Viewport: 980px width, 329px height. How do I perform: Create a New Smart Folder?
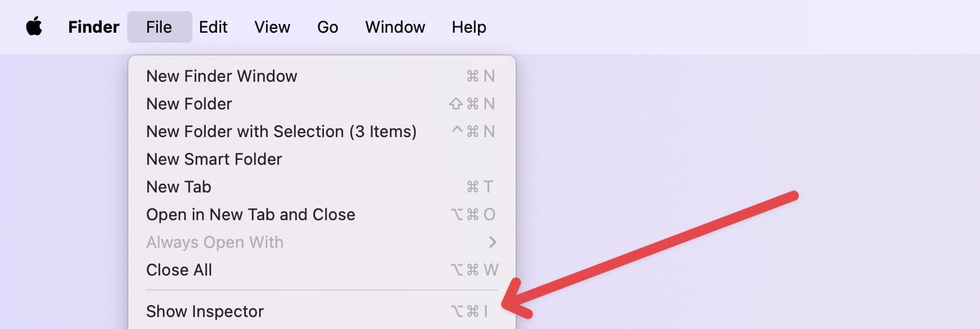point(214,159)
